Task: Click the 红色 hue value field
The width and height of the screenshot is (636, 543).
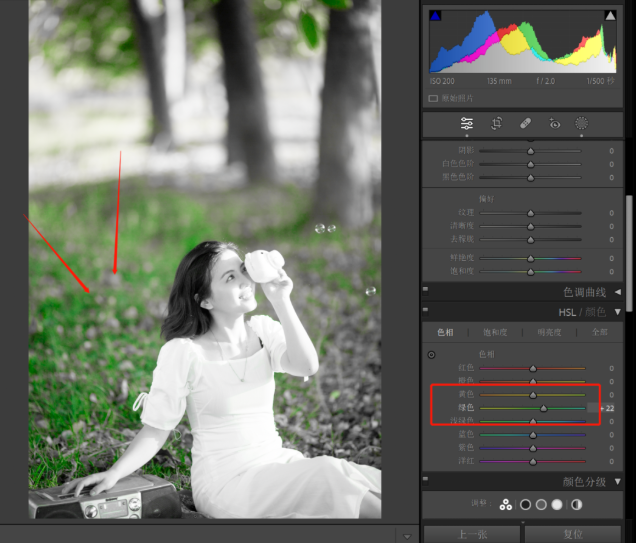Action: [611, 369]
